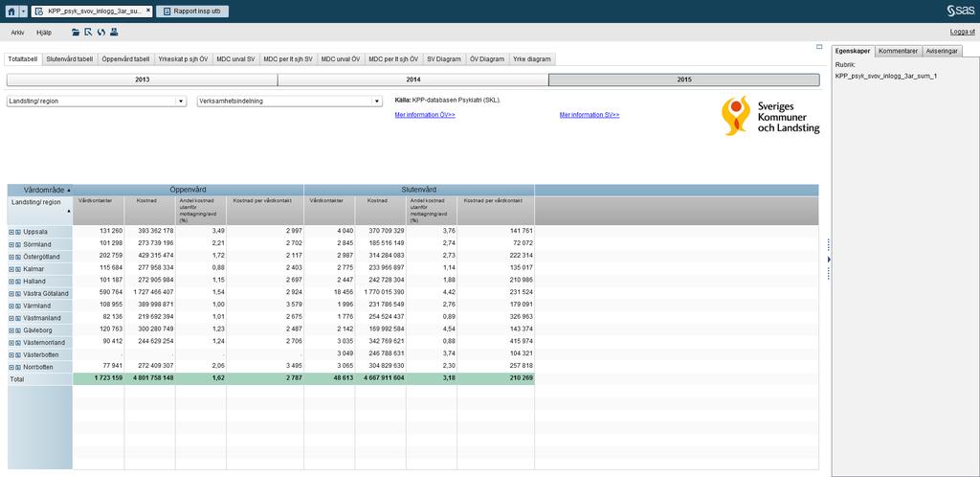Sort by Landsting/ region header arrow

(69, 212)
